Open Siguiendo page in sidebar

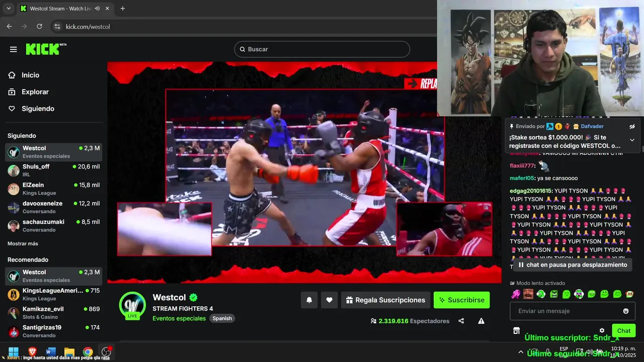tap(31, 109)
